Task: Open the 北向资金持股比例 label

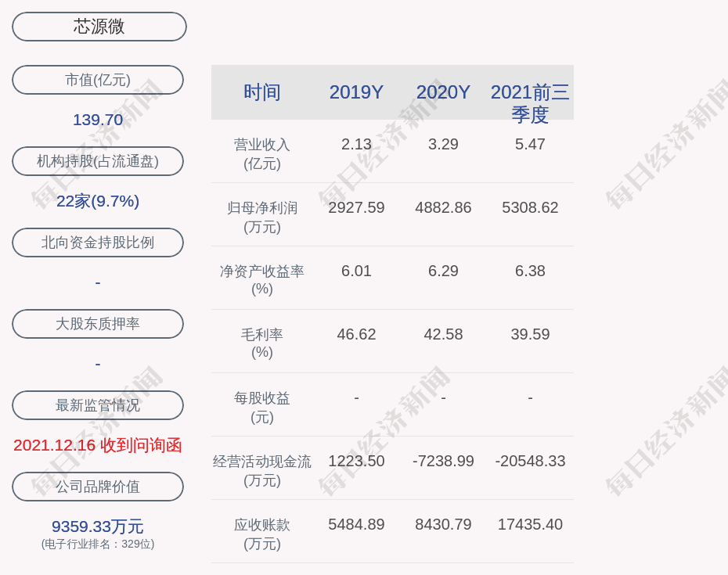Action: [98, 243]
